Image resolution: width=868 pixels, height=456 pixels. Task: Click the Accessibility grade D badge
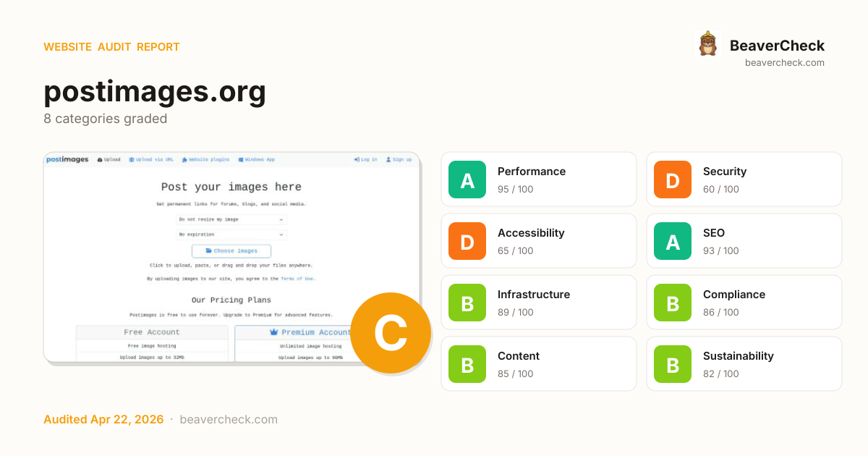467,241
